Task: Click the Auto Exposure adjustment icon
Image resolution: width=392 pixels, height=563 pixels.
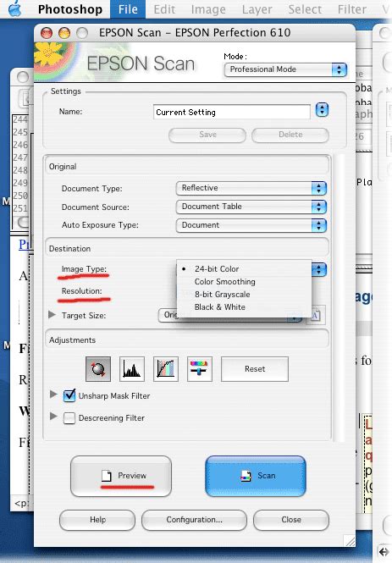Action: coord(98,369)
